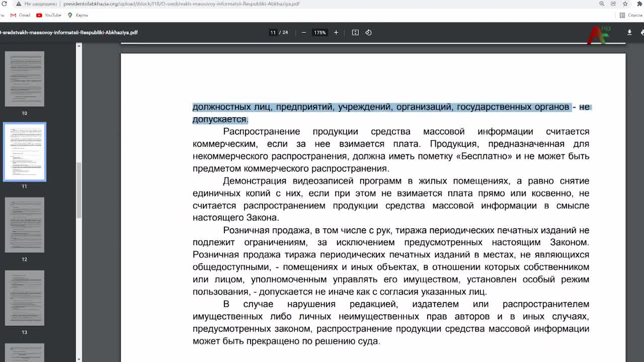Open the YouTube bookmark

[x=49, y=15]
